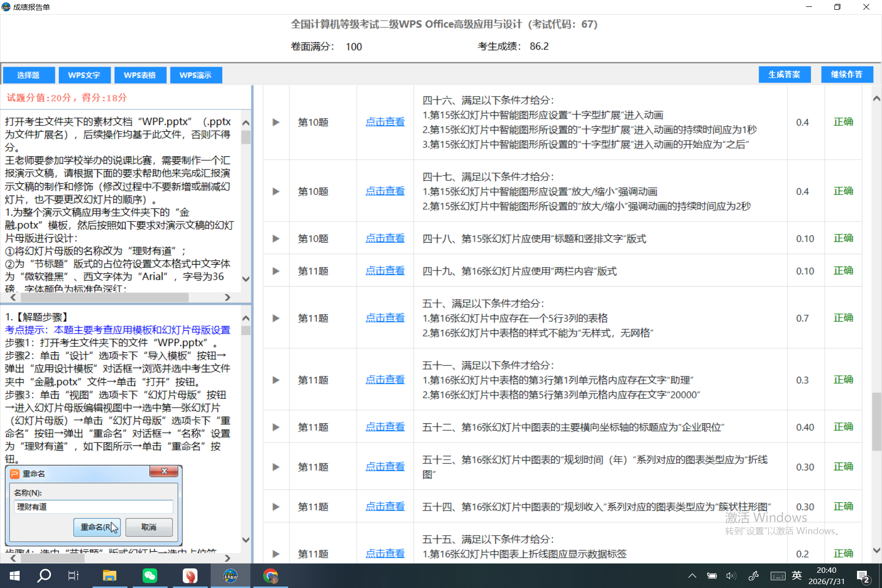Open WeChat from the taskbar
Viewport: 882px width, 588px height.
[150, 576]
